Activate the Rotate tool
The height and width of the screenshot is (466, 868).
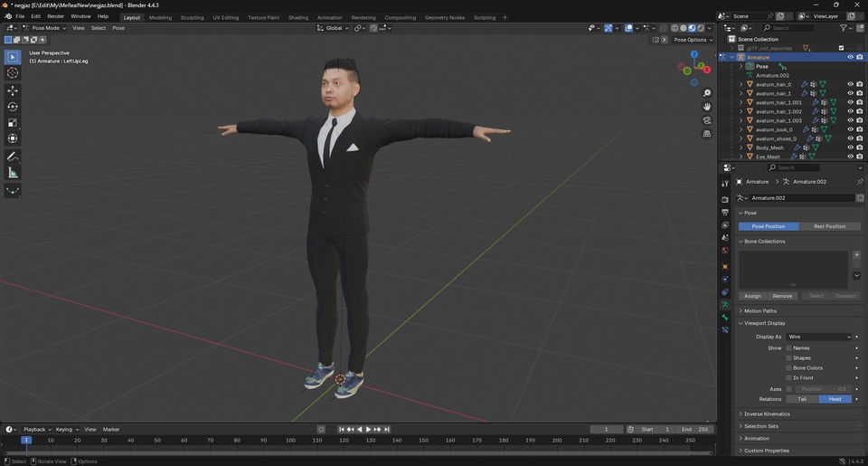13,107
